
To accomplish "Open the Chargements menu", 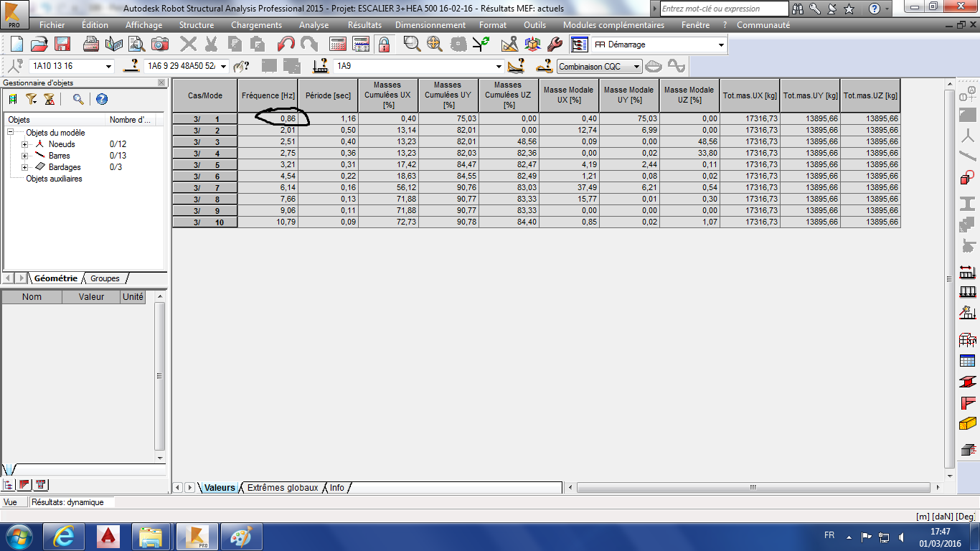I will 256,25.
